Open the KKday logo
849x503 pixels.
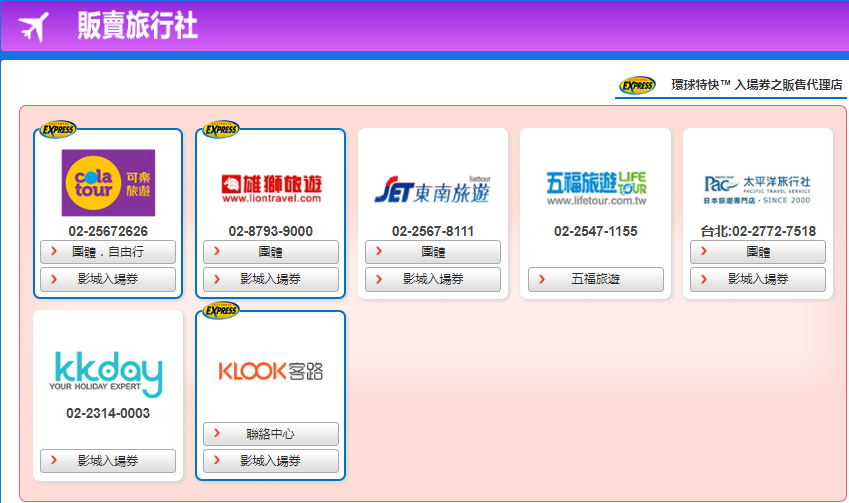pyautogui.click(x=108, y=374)
